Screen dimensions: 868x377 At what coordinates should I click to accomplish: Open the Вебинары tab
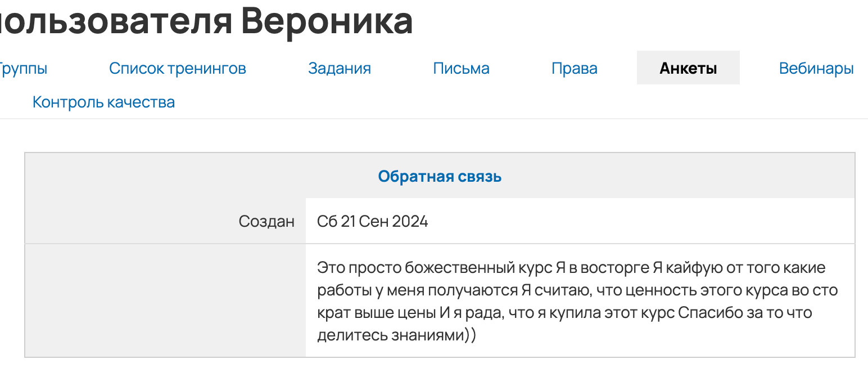816,68
